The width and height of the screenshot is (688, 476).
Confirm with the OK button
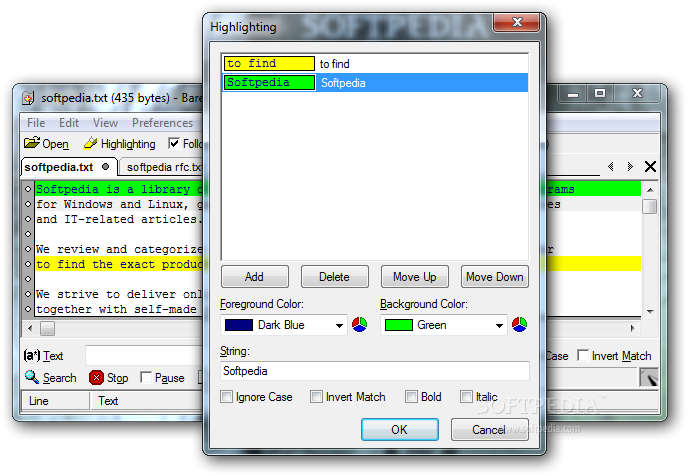pyautogui.click(x=399, y=429)
